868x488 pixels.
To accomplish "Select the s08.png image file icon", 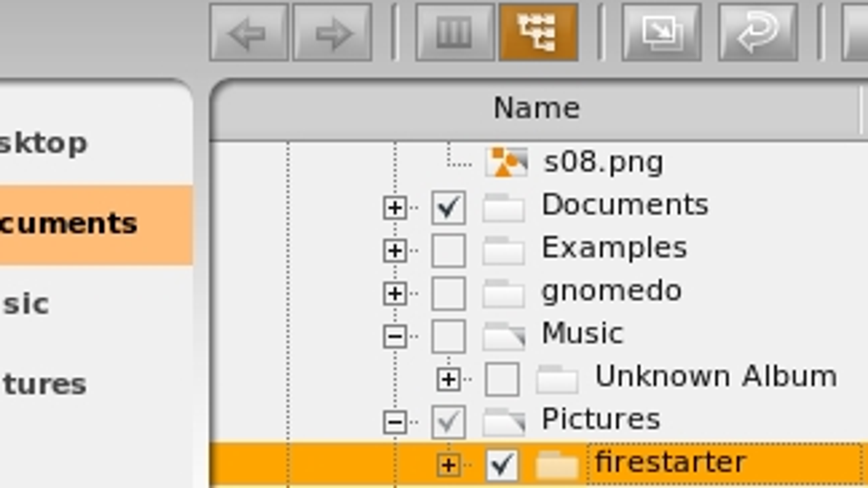I will [x=506, y=162].
